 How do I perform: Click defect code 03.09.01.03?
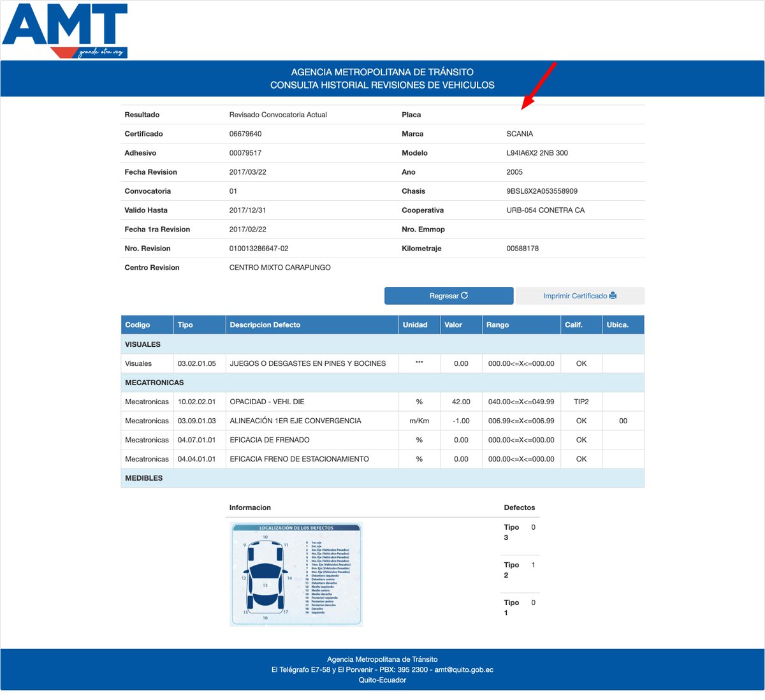click(197, 421)
